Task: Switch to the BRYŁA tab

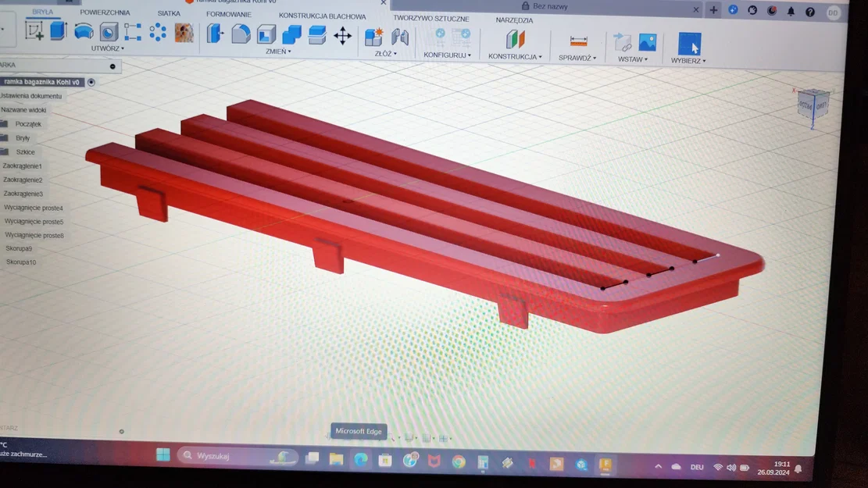Action: (43, 12)
